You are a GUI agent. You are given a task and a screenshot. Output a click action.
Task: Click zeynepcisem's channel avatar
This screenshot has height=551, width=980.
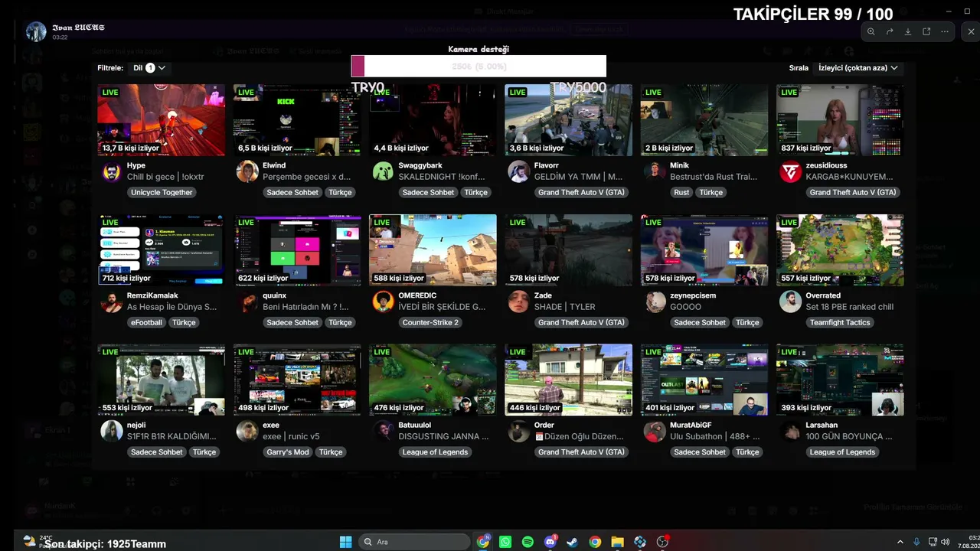click(x=655, y=302)
